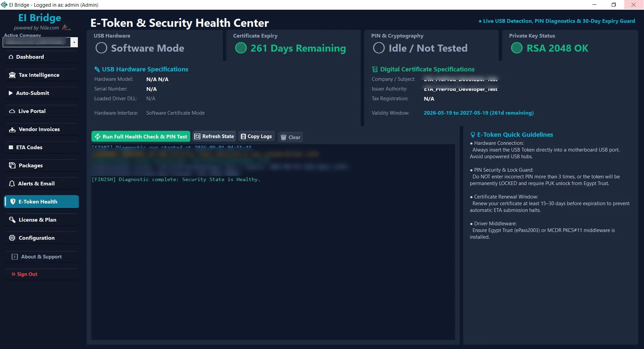Viewport: 644px width, 349px height.
Task: Click the License & Plan key icon
Action: (x=12, y=220)
